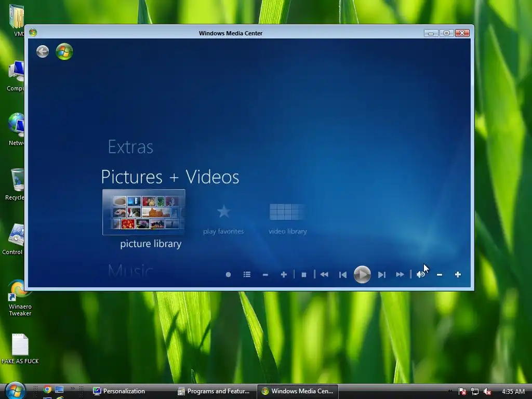532x399 pixels.
Task: Skip forward to next track
Action: tap(382, 274)
